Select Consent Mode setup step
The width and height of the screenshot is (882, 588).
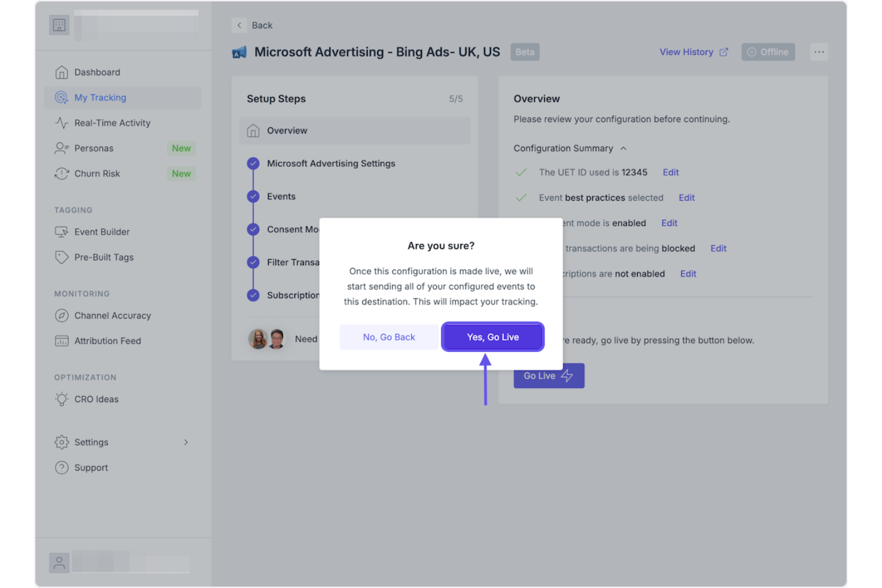coord(293,229)
